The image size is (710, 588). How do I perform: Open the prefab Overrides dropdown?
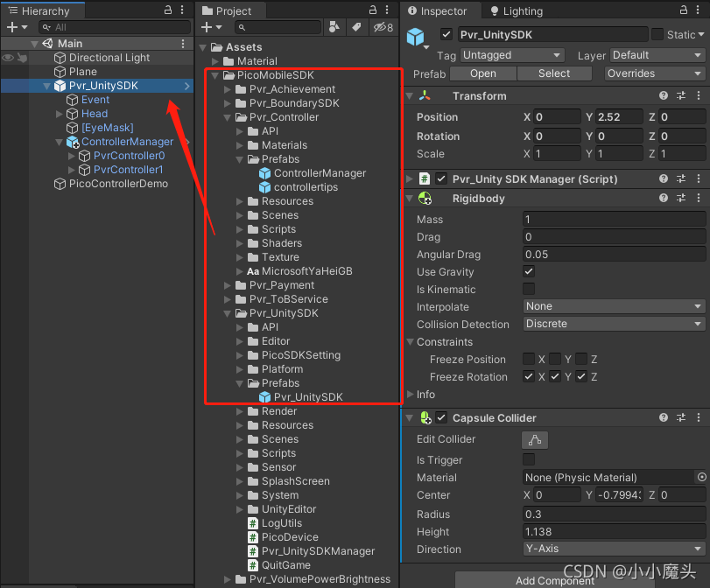click(655, 73)
